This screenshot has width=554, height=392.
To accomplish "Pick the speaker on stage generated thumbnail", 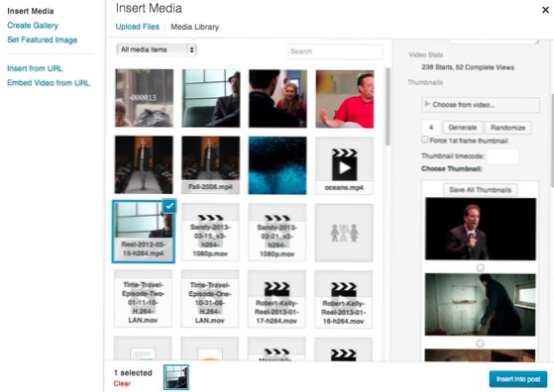I will [481, 229].
